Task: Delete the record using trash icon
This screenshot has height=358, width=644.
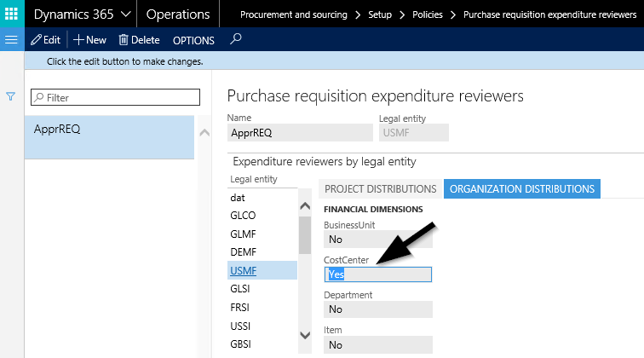Action: pos(139,40)
